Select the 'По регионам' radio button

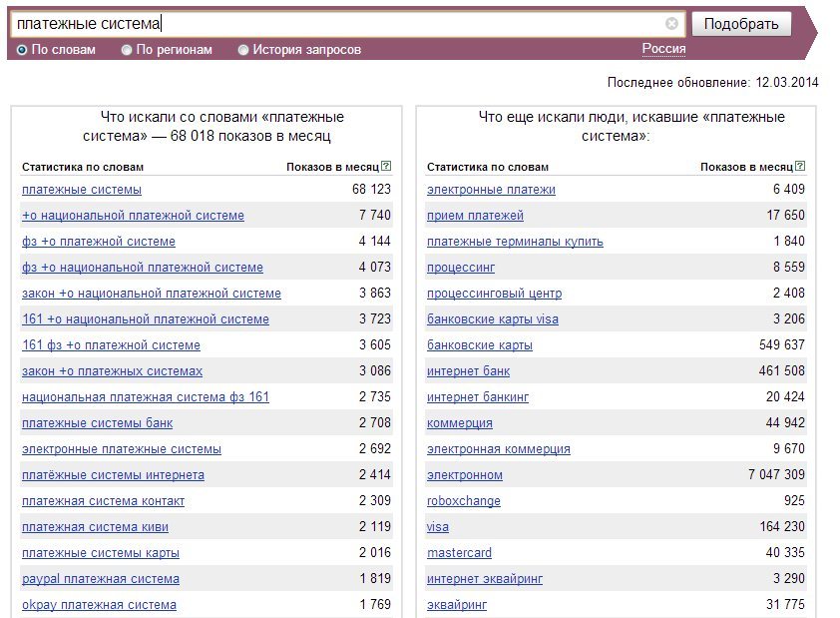tap(127, 50)
